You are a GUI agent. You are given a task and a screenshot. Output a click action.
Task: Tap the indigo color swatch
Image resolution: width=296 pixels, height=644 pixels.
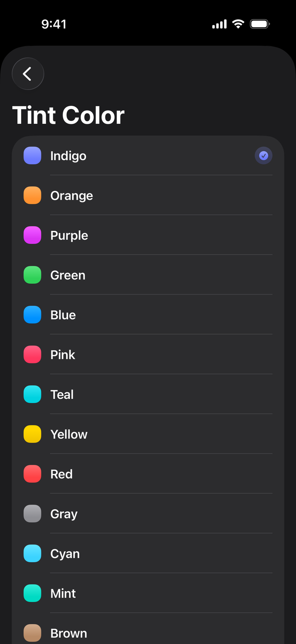pyautogui.click(x=32, y=156)
